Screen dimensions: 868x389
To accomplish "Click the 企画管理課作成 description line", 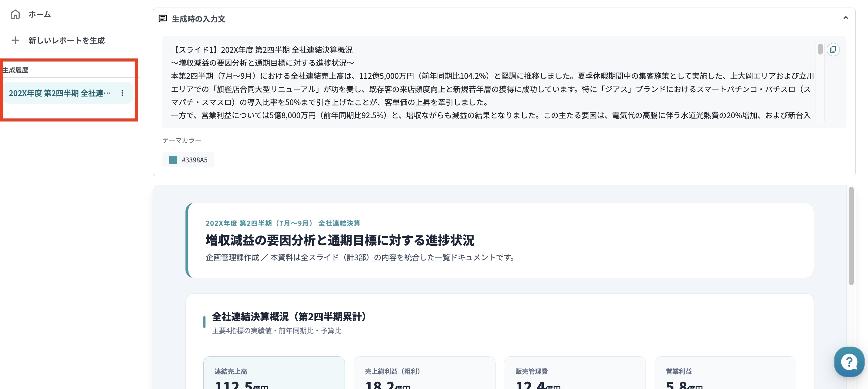I will [x=361, y=257].
